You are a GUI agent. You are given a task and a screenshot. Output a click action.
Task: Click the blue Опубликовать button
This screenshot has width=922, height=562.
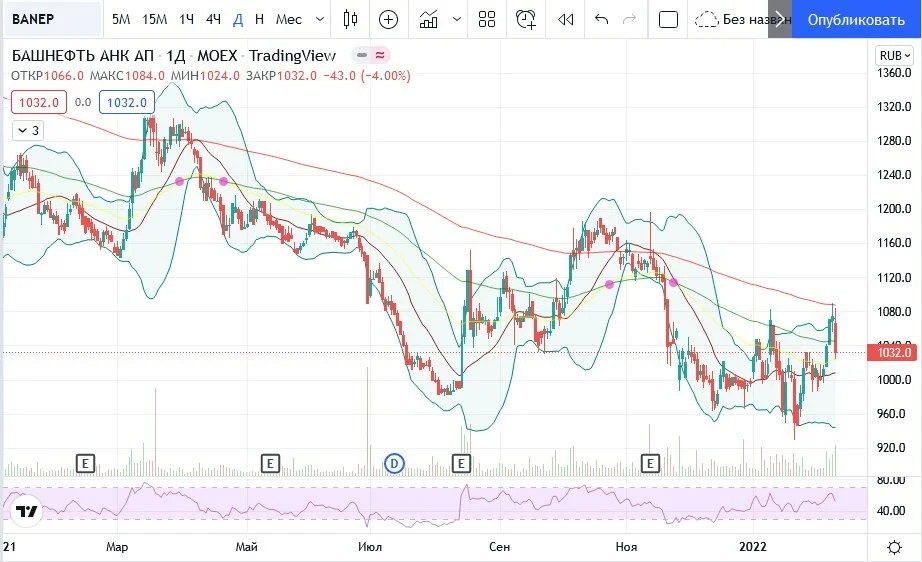click(856, 19)
